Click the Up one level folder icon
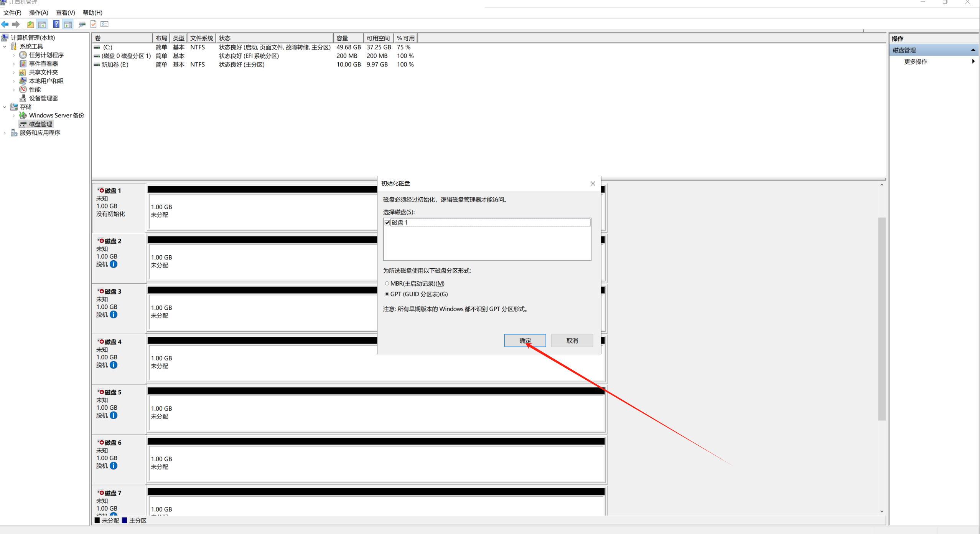The height and width of the screenshot is (534, 980). tap(30, 24)
